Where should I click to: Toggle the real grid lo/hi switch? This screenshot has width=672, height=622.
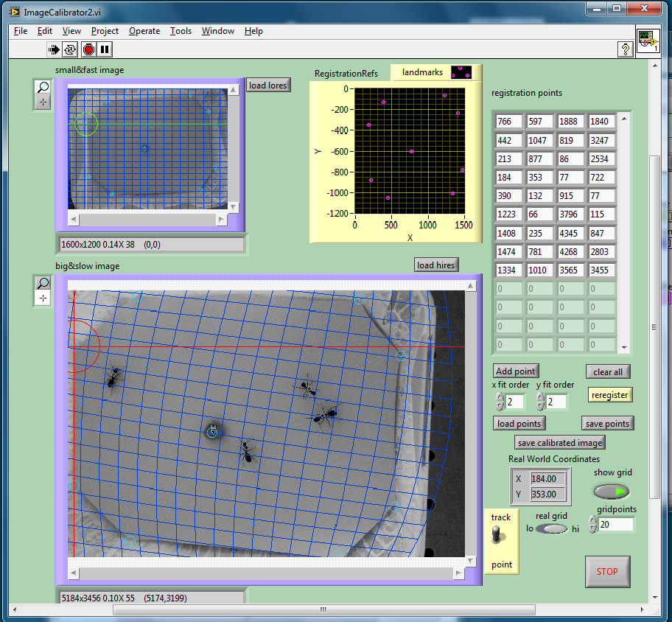tap(551, 528)
